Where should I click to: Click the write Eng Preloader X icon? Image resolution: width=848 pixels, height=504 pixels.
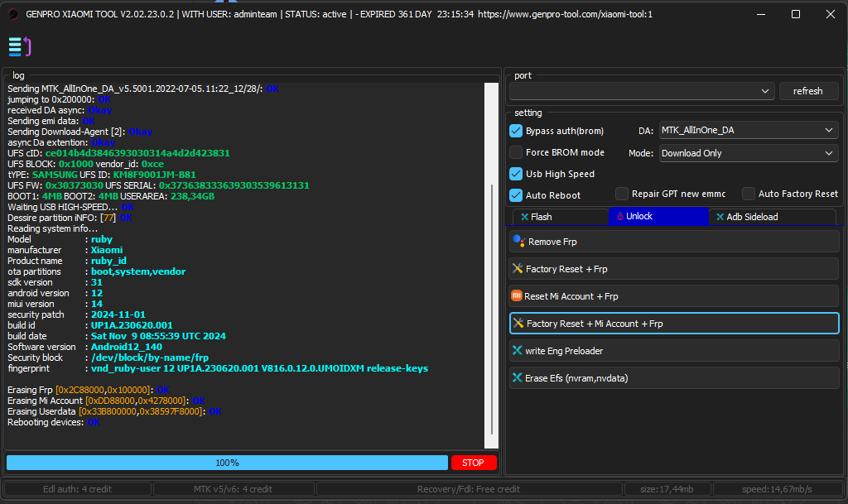518,351
